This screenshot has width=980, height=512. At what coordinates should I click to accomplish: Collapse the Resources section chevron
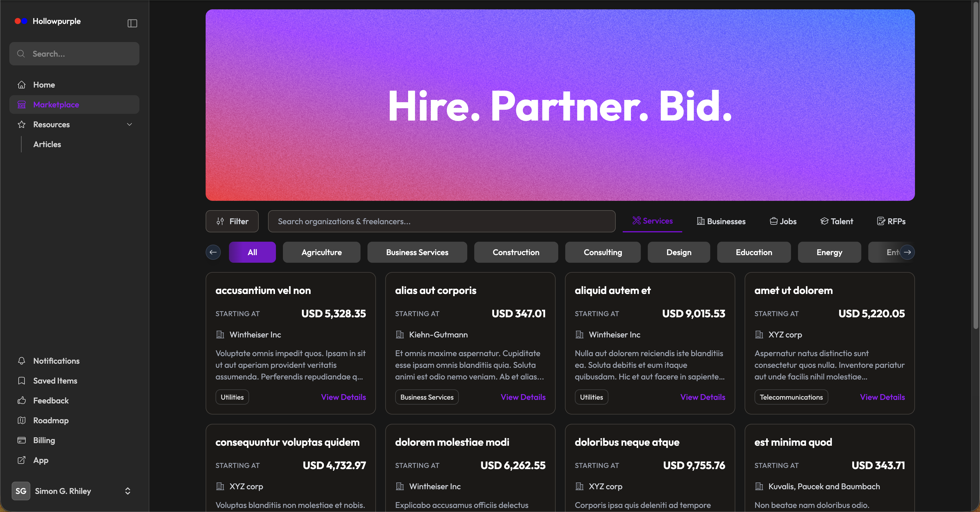(x=129, y=124)
